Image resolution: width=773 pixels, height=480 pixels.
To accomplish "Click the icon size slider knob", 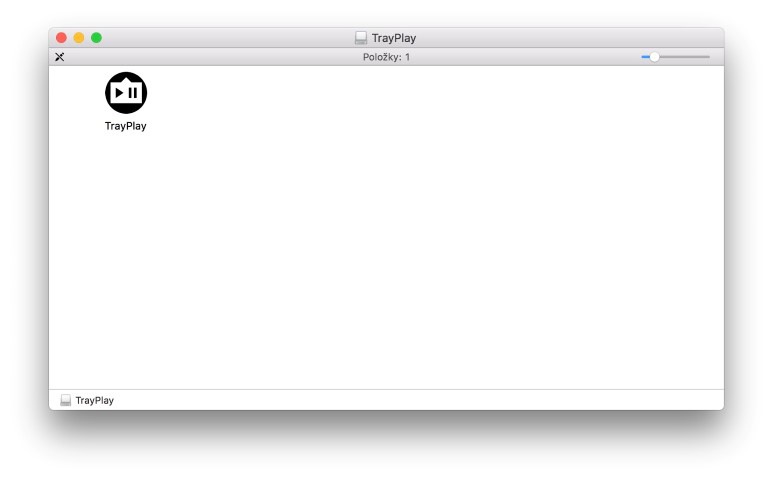I will coord(654,57).
